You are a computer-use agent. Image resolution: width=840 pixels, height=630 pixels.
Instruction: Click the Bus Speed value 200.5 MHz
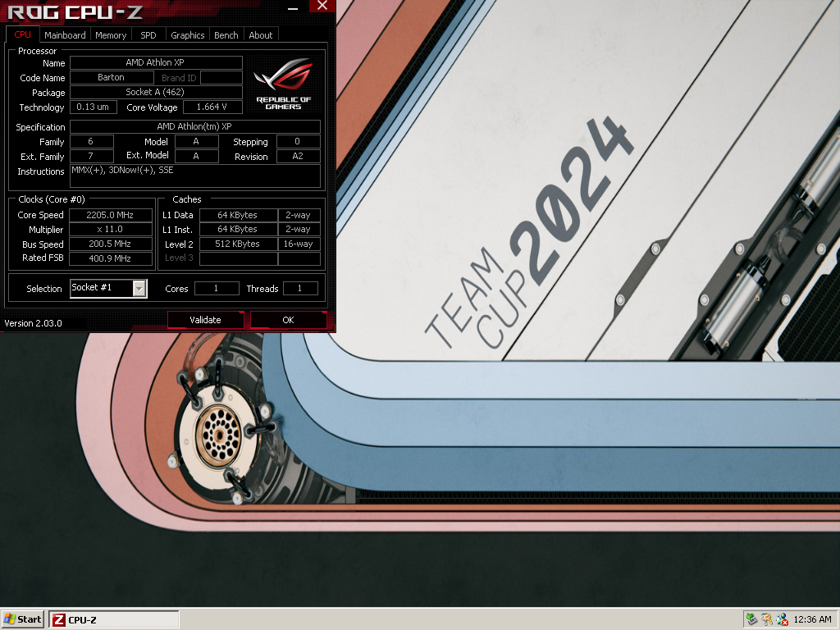[111, 244]
